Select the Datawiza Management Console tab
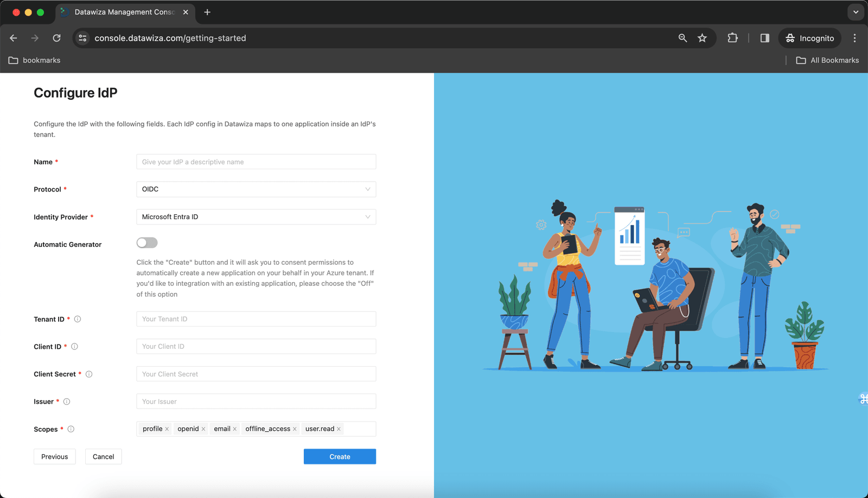The height and width of the screenshot is (498, 868). 124,12
